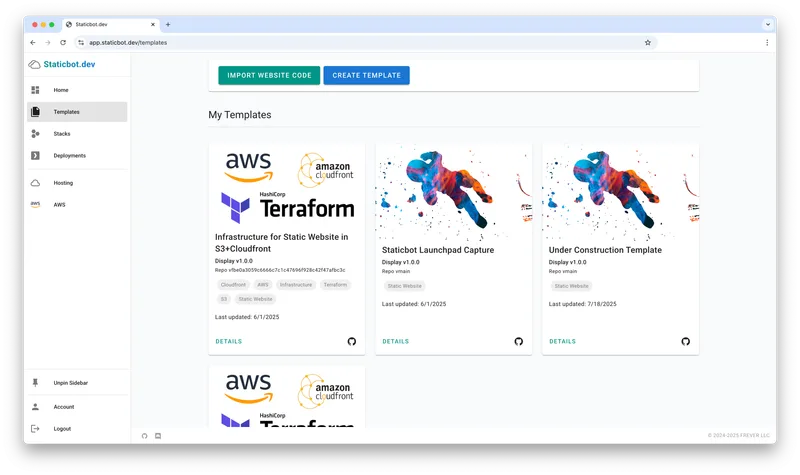Click the first AWS Terraform card image
Viewport: 800px width, 475px height.
click(287, 186)
